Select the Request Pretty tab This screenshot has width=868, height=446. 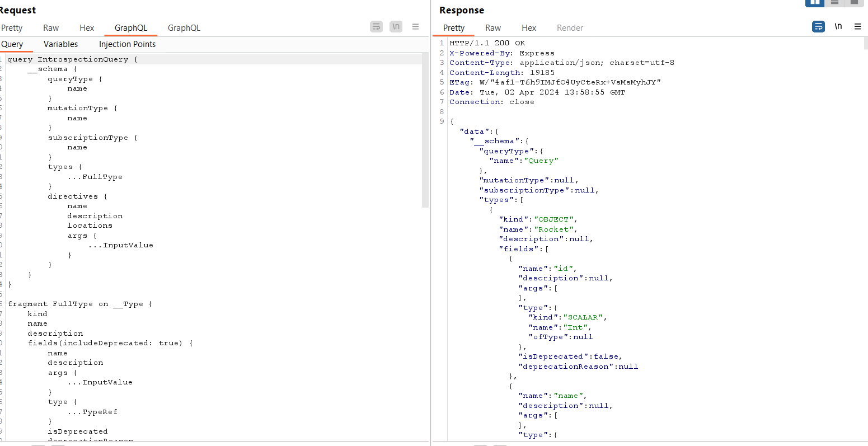(12, 28)
